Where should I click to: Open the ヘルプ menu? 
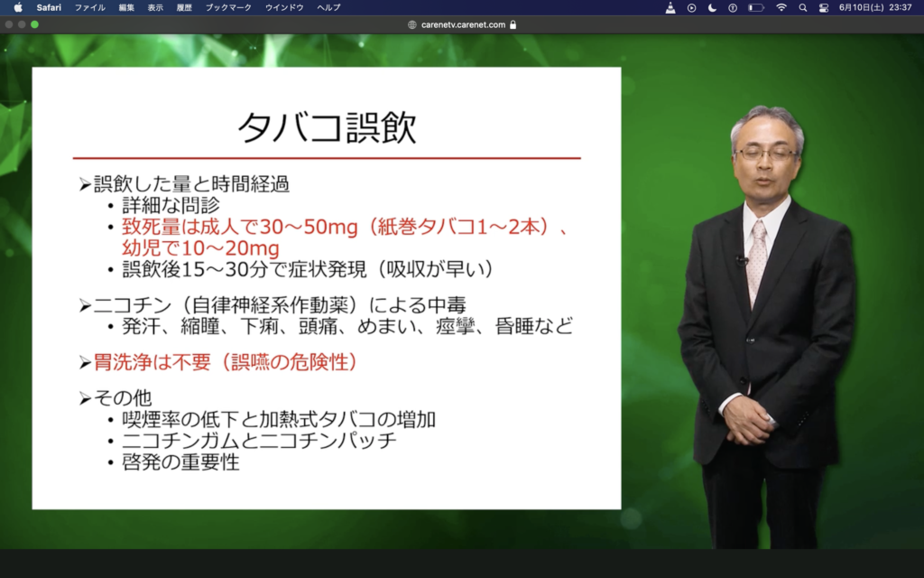pyautogui.click(x=328, y=7)
